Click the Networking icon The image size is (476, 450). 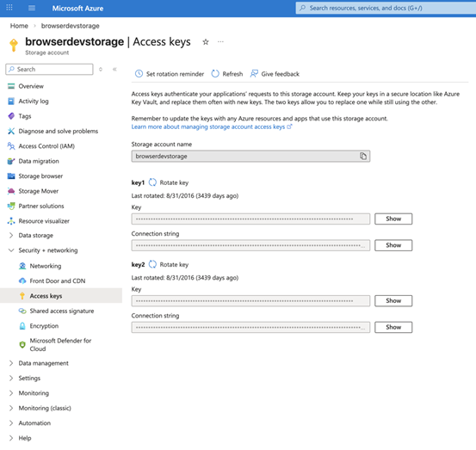(22, 266)
